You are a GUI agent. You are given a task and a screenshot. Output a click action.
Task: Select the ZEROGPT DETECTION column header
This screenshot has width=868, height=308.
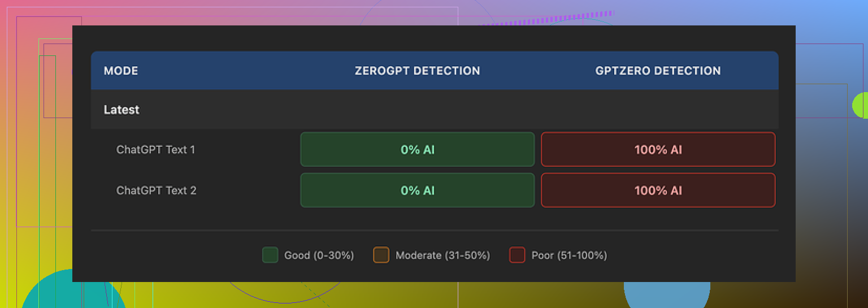(x=417, y=71)
